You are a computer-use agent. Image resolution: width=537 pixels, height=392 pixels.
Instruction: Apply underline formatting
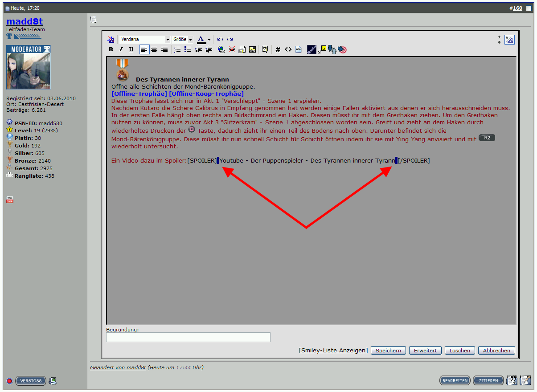click(131, 49)
